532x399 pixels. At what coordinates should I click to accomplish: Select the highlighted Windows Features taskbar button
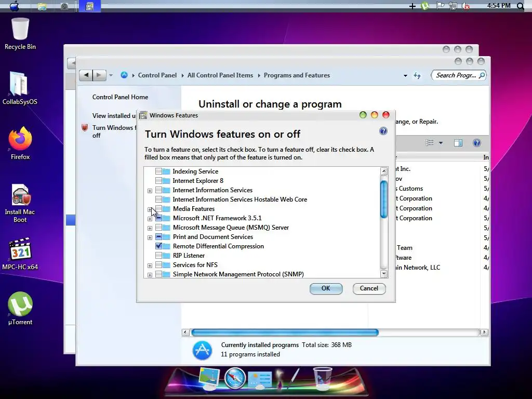pyautogui.click(x=89, y=6)
